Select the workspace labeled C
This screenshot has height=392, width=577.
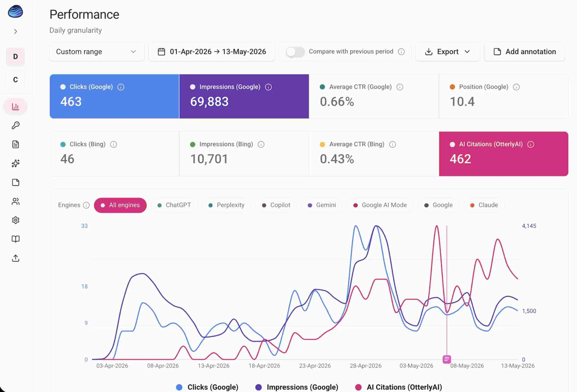point(15,80)
